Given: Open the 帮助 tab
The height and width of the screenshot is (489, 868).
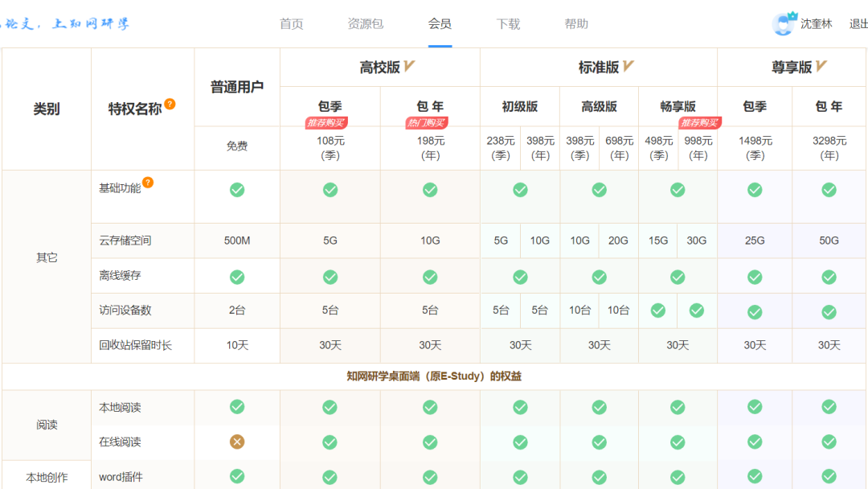Looking at the screenshot, I should [576, 24].
